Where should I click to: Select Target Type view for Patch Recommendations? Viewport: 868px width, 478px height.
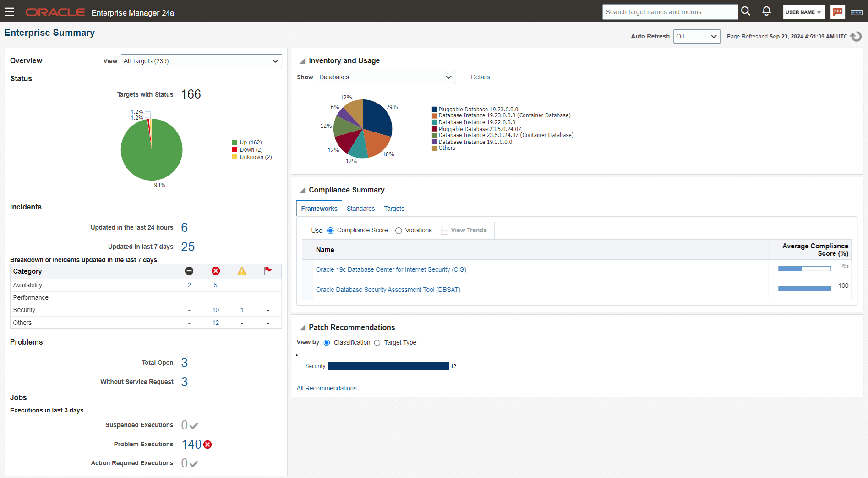click(377, 342)
